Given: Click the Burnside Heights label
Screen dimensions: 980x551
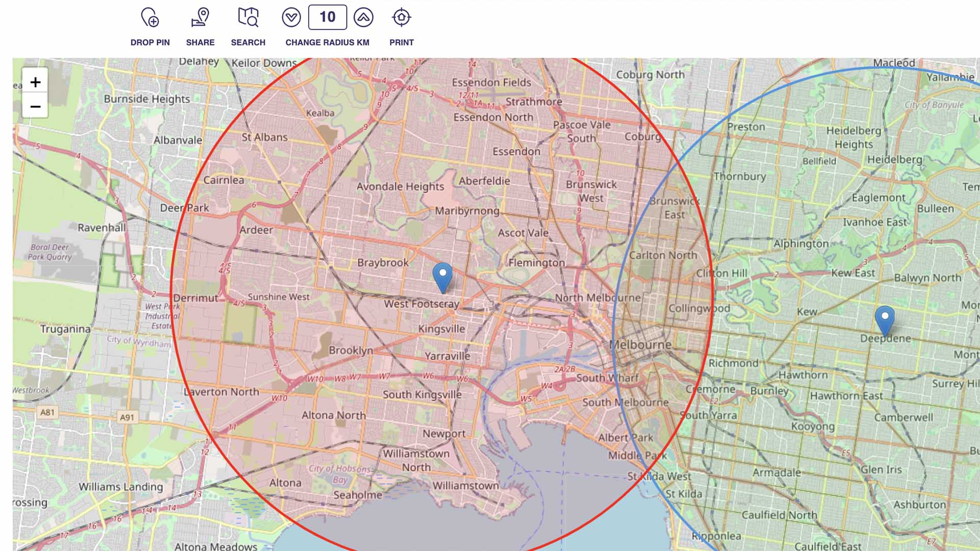Looking at the screenshot, I should [147, 99].
